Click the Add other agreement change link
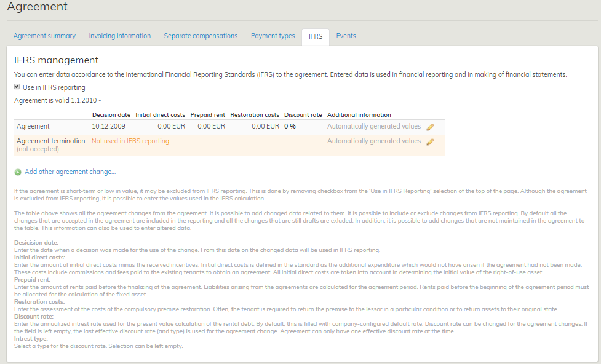Viewport: 601px width, 364px height. (x=70, y=172)
